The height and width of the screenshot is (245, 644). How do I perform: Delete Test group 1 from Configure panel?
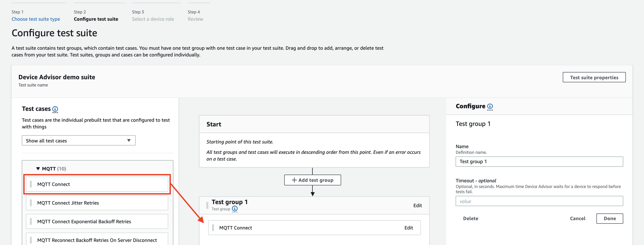click(x=470, y=218)
